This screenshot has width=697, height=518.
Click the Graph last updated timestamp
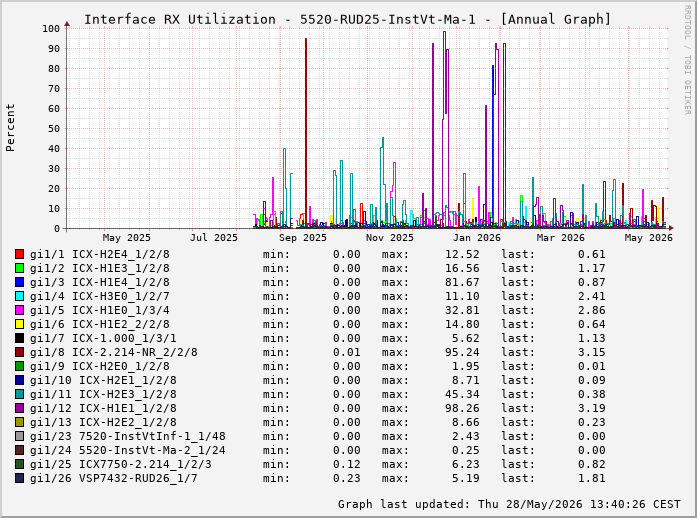(x=509, y=504)
